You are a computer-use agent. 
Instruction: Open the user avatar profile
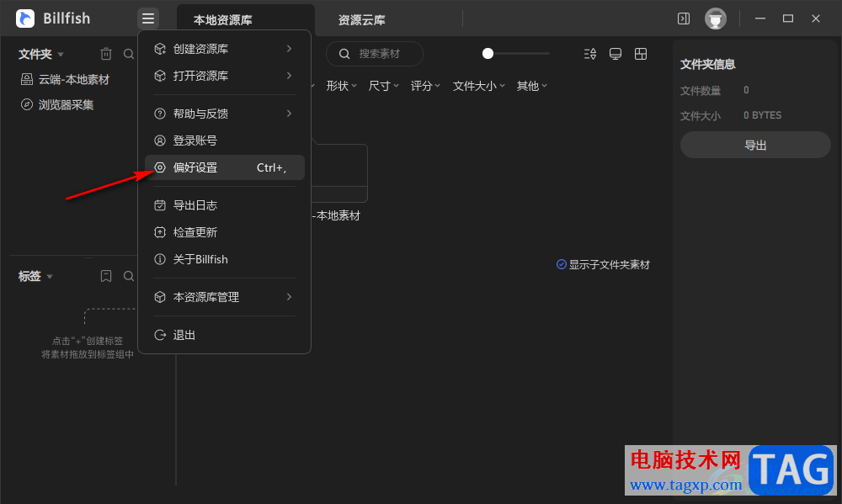tap(715, 19)
